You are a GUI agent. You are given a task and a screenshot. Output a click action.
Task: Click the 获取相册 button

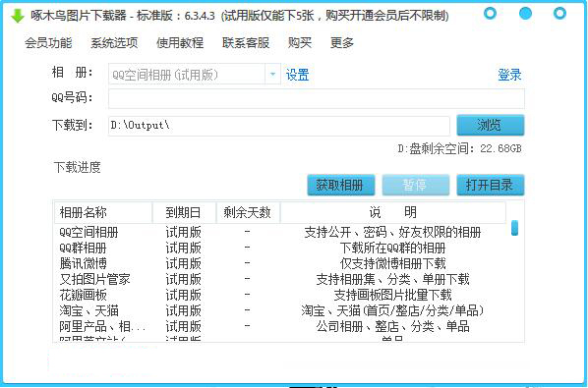[x=340, y=185]
